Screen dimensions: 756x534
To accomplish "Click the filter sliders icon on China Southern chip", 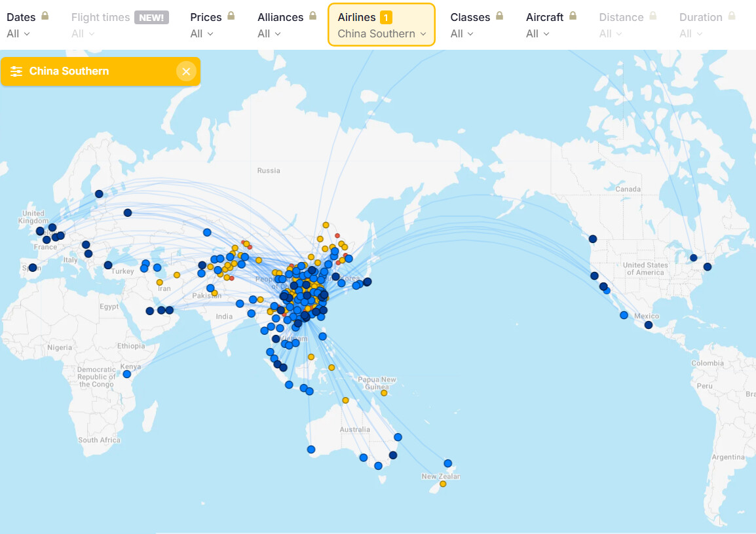I will click(x=16, y=71).
